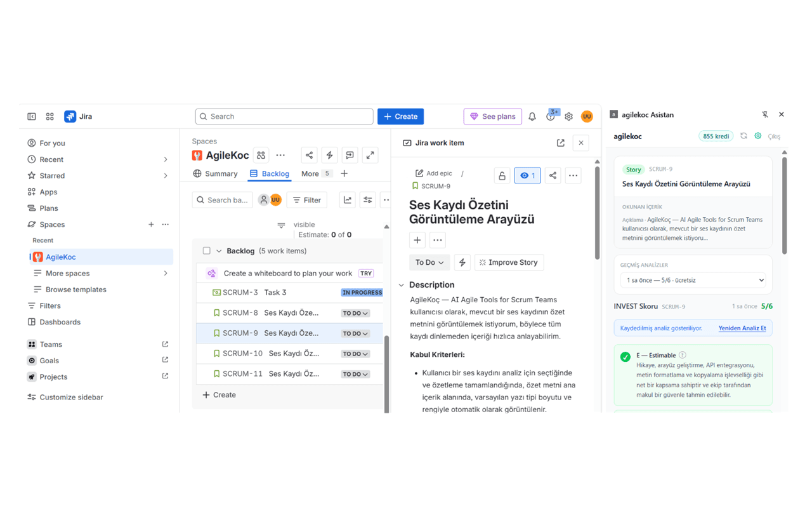Click the share icon in the space header
This screenshot has height=508, width=812.
(309, 155)
